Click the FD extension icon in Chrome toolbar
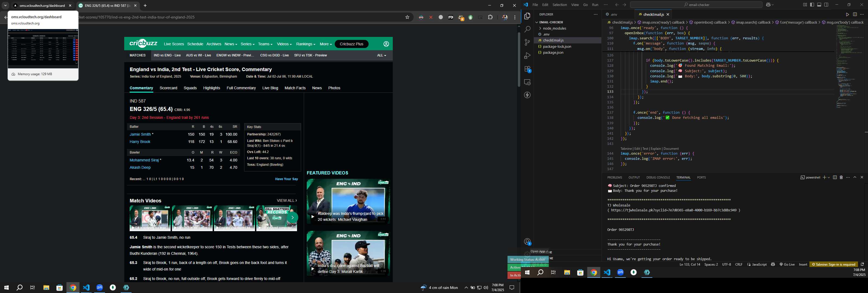Screen dimensions: 868x293 (x=451, y=18)
